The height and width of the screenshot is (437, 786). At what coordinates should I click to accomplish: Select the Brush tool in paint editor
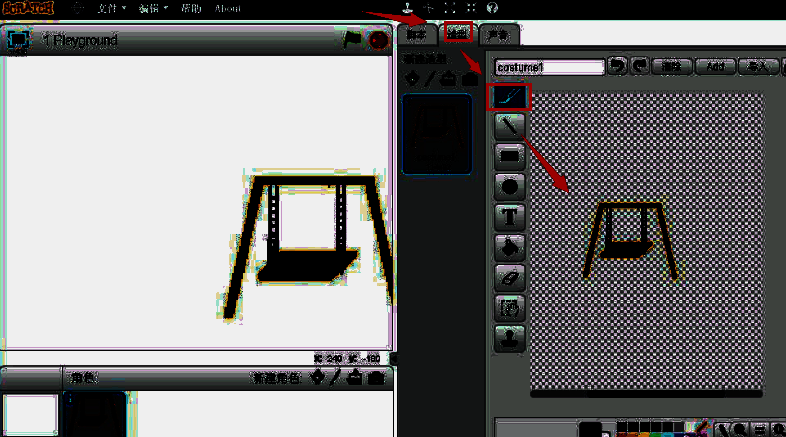pos(510,98)
